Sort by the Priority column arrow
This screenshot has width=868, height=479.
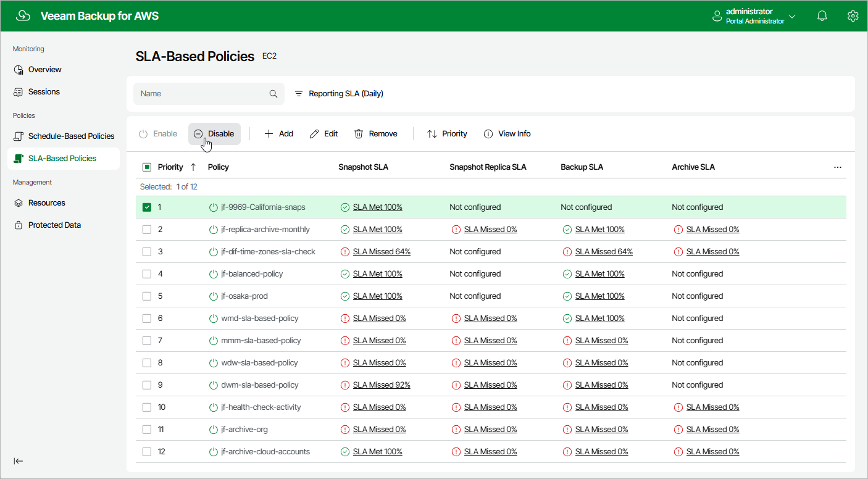click(x=193, y=167)
